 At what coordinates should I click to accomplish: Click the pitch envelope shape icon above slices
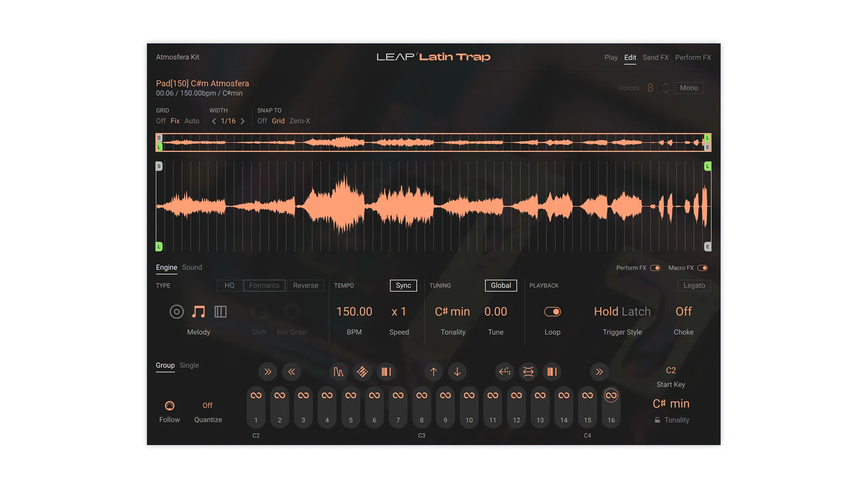pos(338,372)
